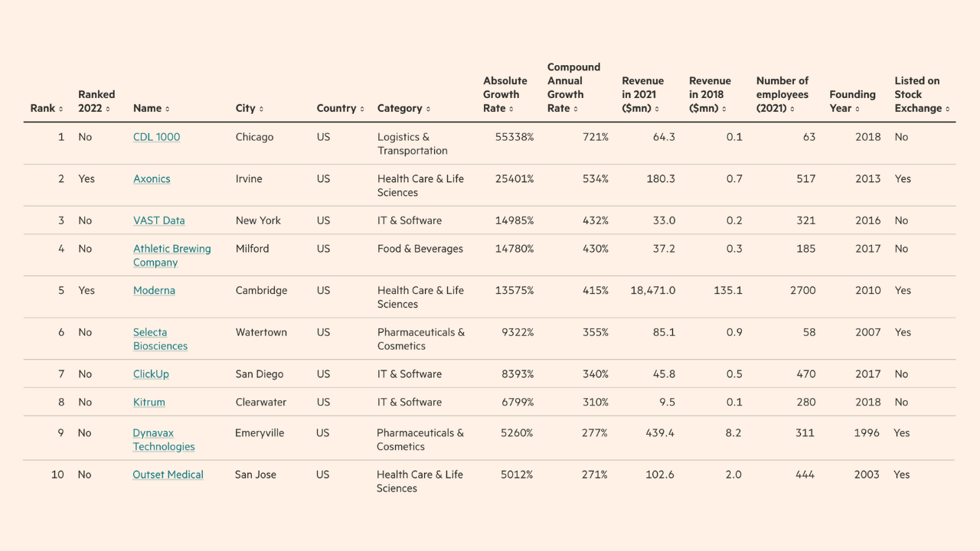The height and width of the screenshot is (551, 980).
Task: Select the city cell Watertown
Action: (x=261, y=332)
